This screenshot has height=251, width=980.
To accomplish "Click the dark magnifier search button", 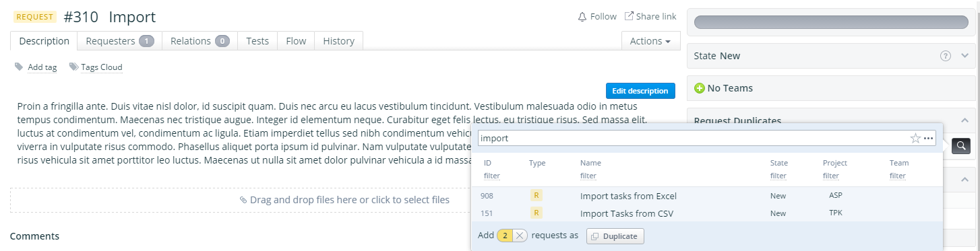I will pos(961,145).
